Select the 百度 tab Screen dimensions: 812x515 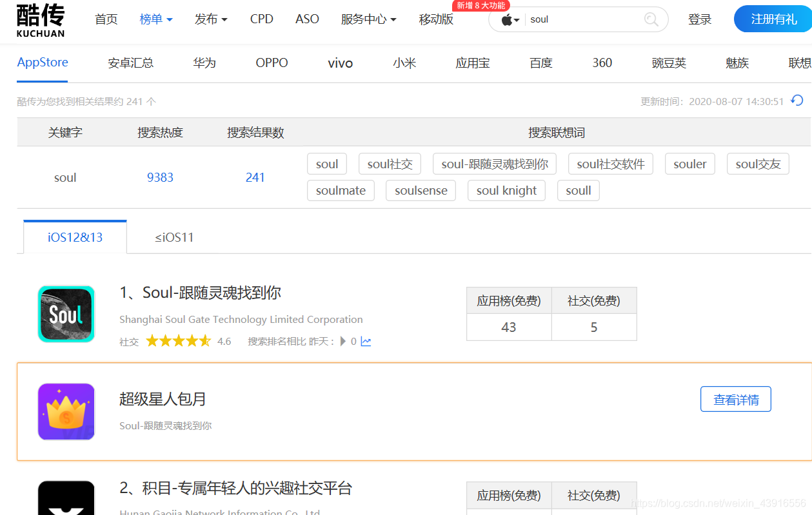pyautogui.click(x=541, y=63)
